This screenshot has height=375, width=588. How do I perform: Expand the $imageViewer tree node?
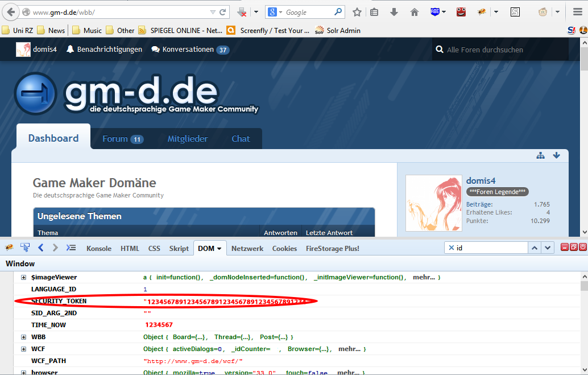tap(23, 278)
